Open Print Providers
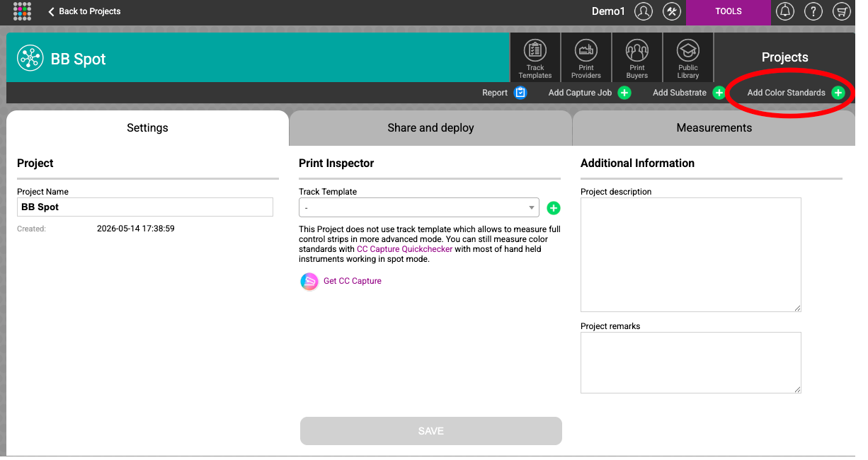868x460 pixels. click(586, 58)
